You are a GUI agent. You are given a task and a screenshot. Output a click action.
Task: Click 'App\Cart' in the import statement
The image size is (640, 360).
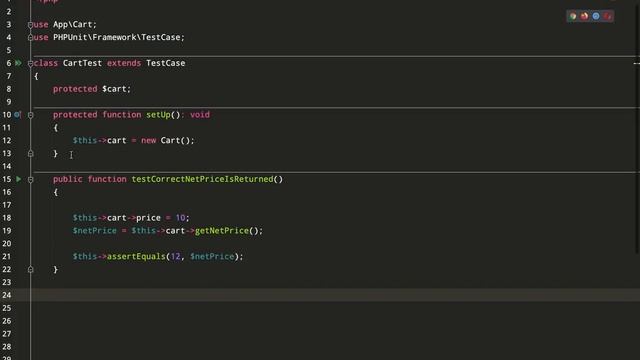tap(73, 24)
